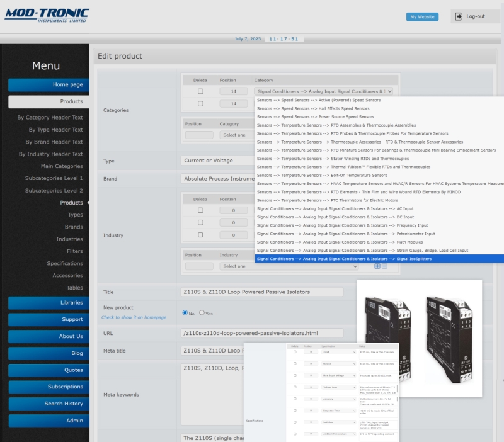Viewport: 504px width, 442px height.
Task: Open the Industries submenu link
Action: 70,239
